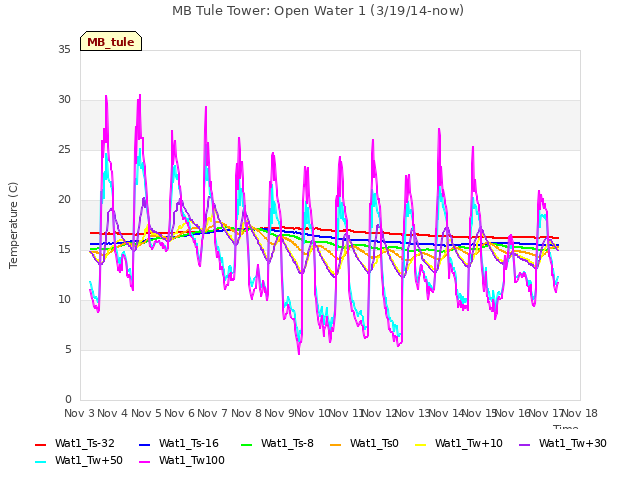The image size is (640, 480).
Task: Select the Wat1_Ts-16 legend label
Action: 189,444
